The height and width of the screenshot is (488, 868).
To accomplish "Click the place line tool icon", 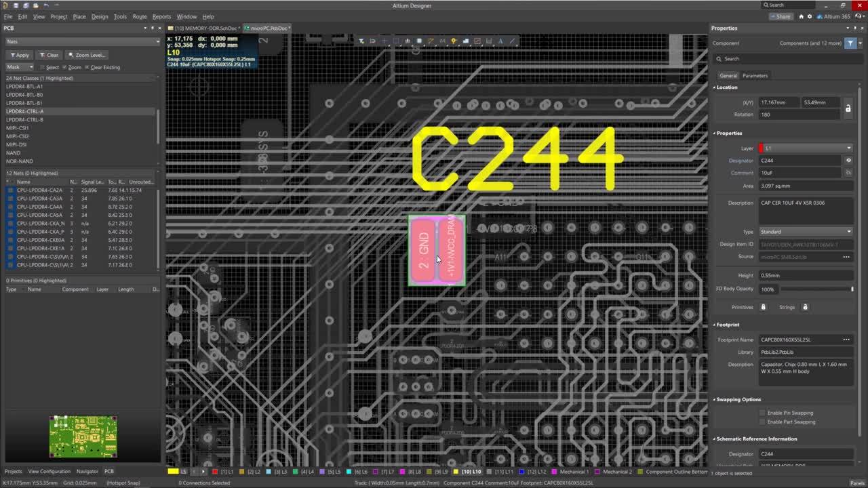I will [x=512, y=41].
